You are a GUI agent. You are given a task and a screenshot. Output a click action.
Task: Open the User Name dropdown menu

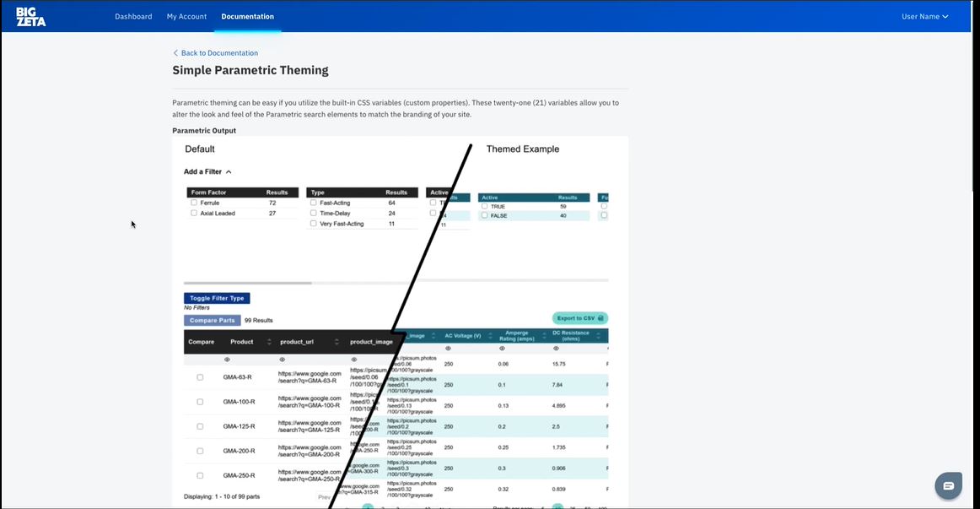click(x=924, y=16)
